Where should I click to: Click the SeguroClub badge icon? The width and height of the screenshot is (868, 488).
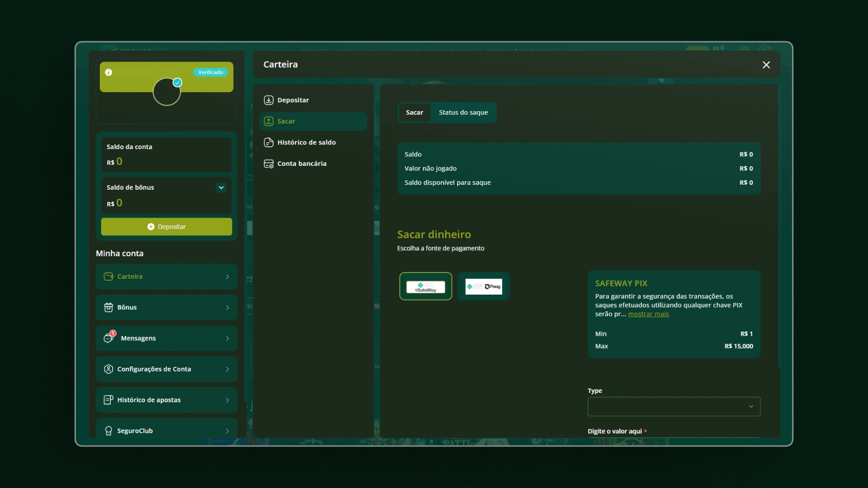(108, 431)
